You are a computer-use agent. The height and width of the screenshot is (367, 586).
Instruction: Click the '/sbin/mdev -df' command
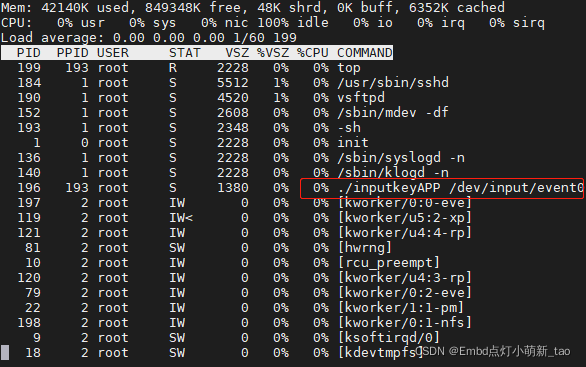[x=393, y=112]
